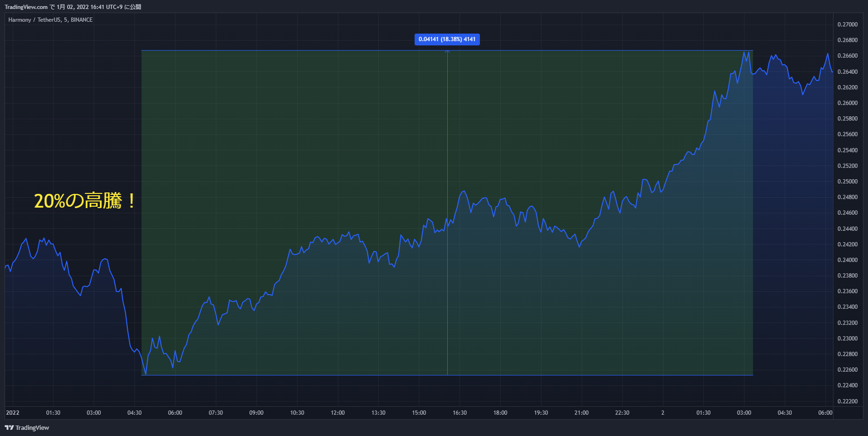Click the 0.26200 price axis label
This screenshot has width=868, height=436.
click(848, 87)
